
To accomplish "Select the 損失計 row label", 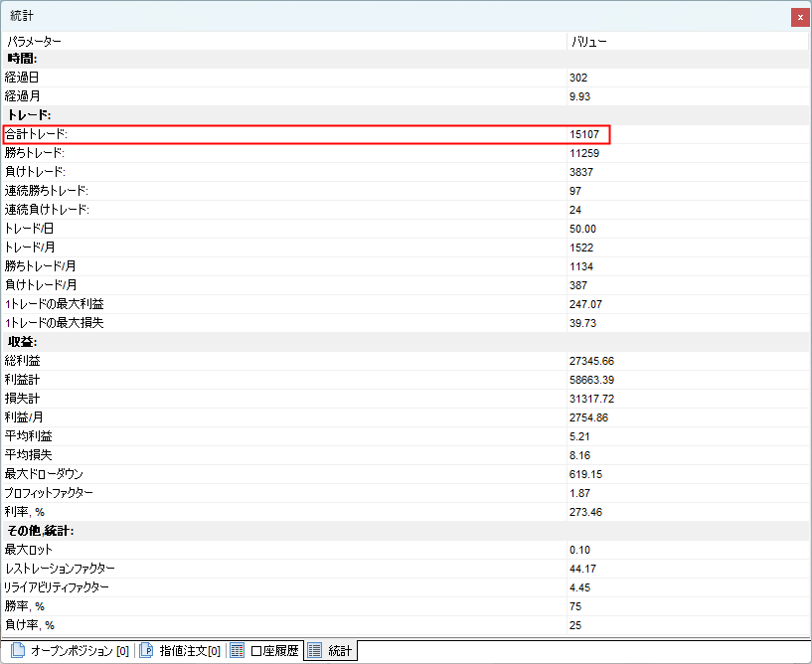I will click(x=22, y=399).
